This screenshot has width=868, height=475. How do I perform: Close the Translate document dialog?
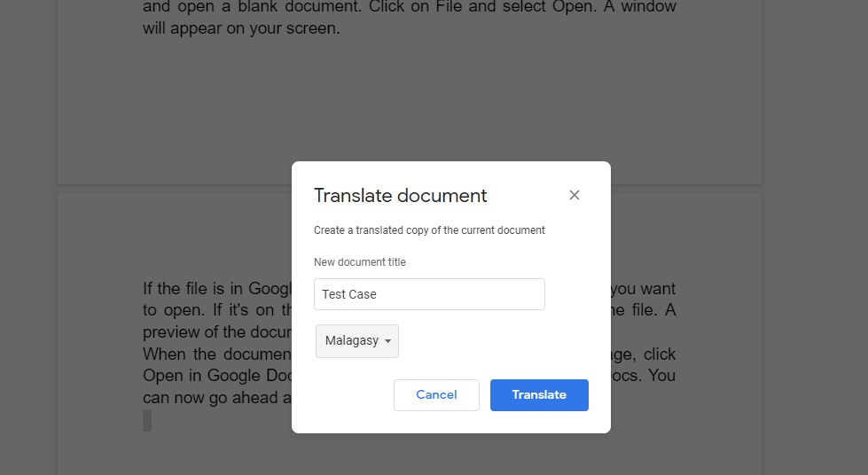click(x=574, y=195)
